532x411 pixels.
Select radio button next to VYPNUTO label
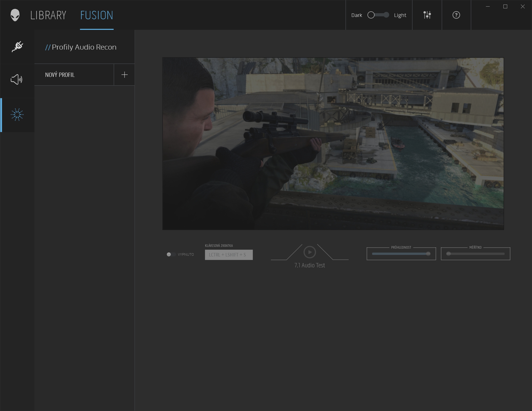(168, 254)
